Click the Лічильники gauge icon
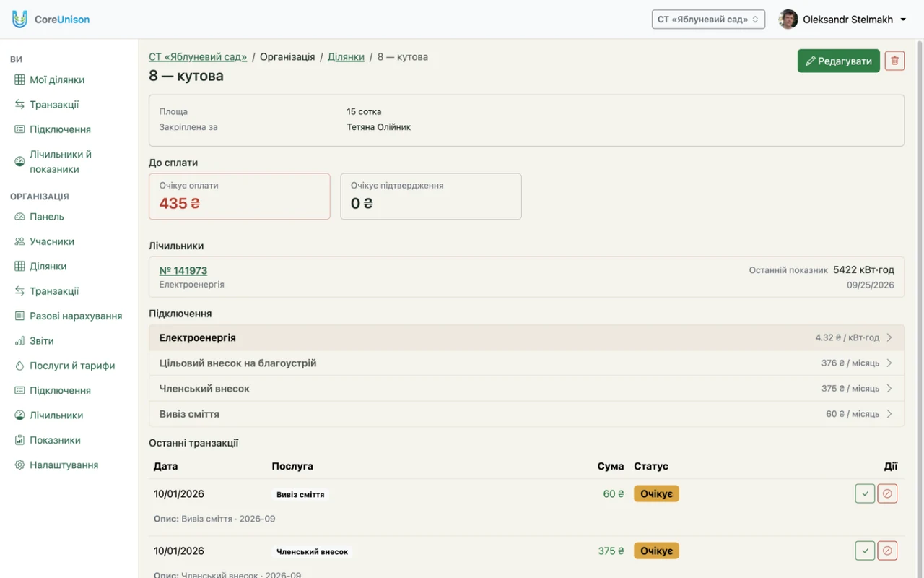Screen dimensions: 924x578 (x=19, y=415)
